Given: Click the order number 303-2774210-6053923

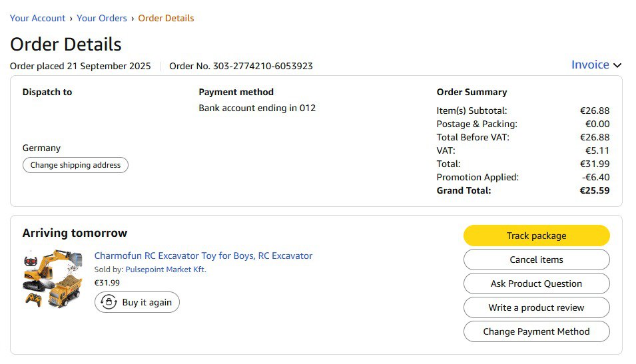Looking at the screenshot, I should [x=263, y=66].
